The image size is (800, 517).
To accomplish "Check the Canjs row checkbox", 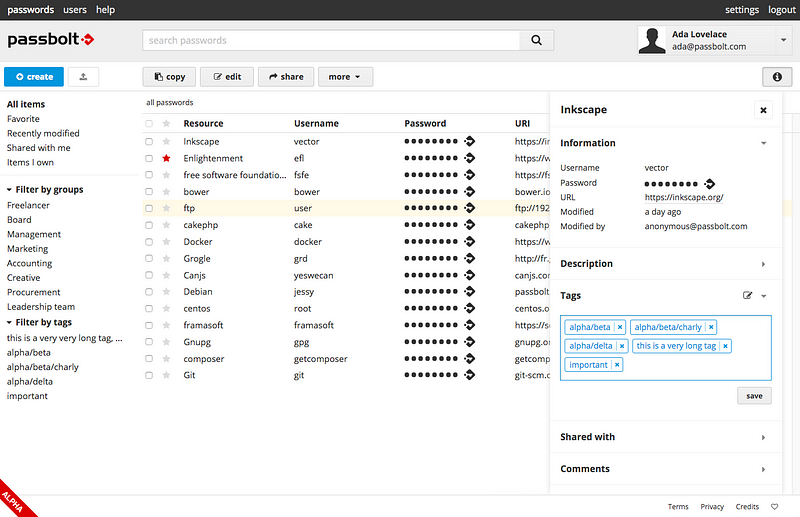I will (x=149, y=275).
